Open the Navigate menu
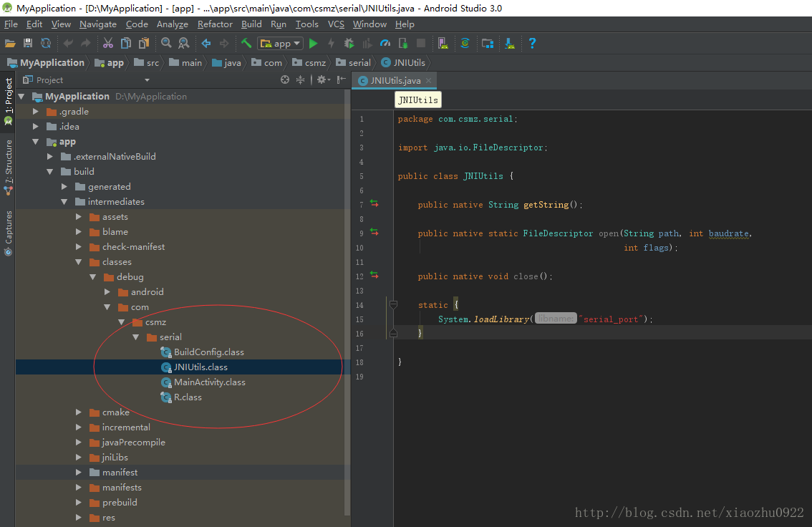This screenshot has width=812, height=527. coord(98,24)
